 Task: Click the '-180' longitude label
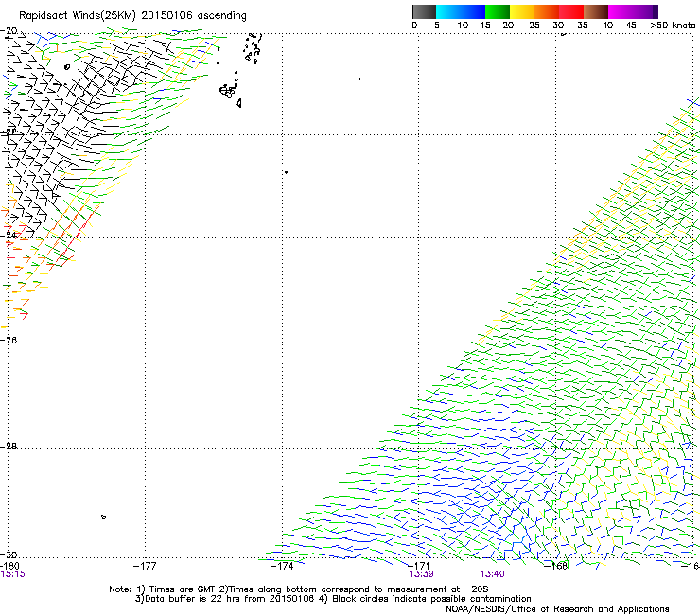point(9,567)
